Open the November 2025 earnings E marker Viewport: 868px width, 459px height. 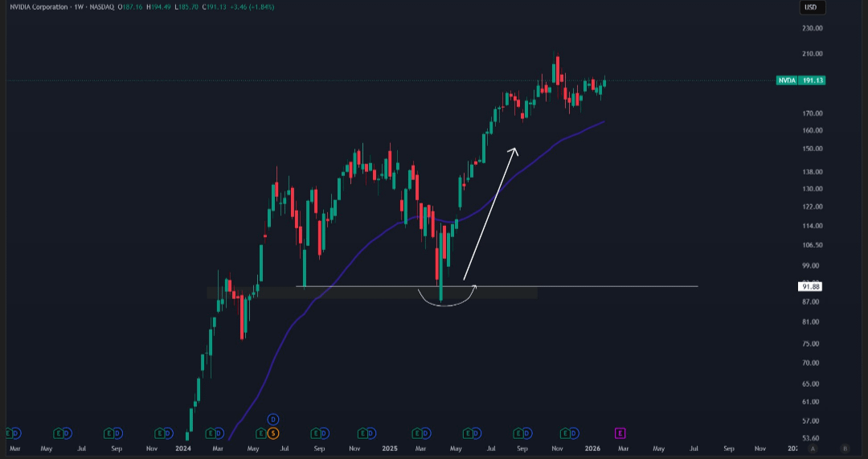click(565, 433)
